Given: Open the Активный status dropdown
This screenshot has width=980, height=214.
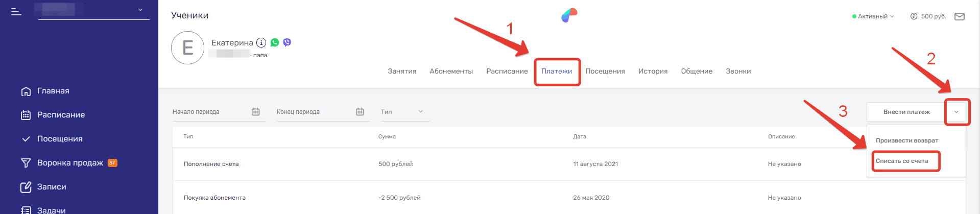Looking at the screenshot, I should (x=873, y=16).
